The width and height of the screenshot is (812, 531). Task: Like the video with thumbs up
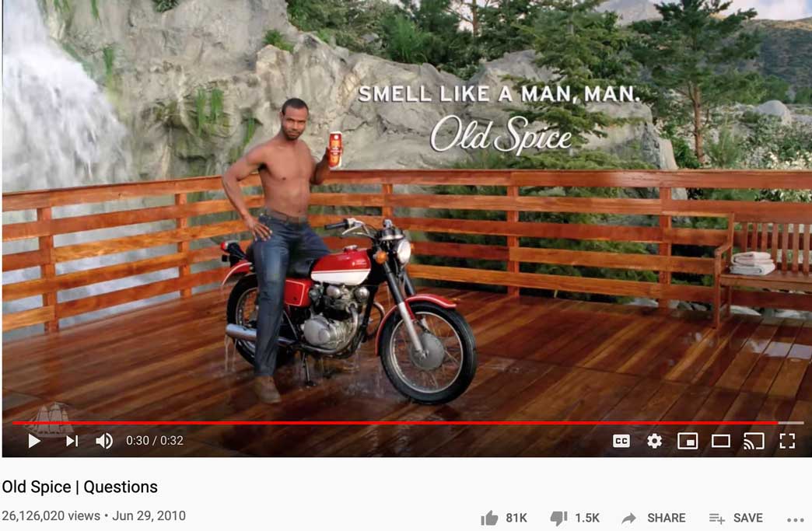pos(489,518)
